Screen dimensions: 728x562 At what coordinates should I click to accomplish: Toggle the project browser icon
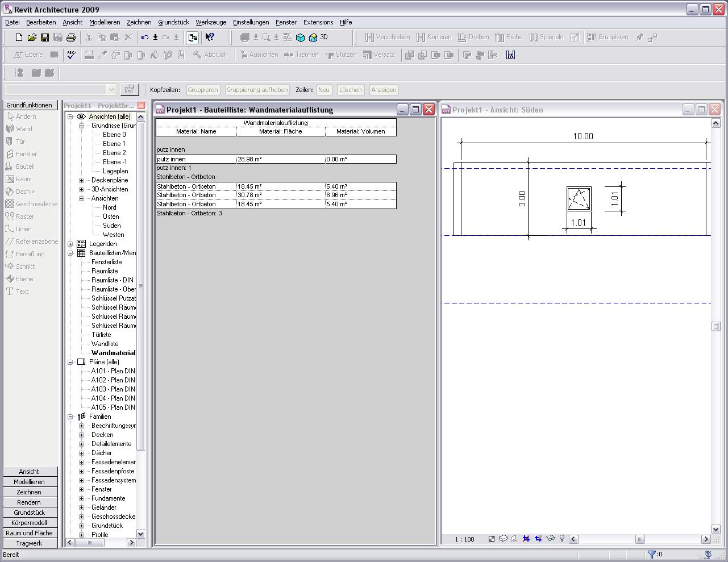click(193, 38)
